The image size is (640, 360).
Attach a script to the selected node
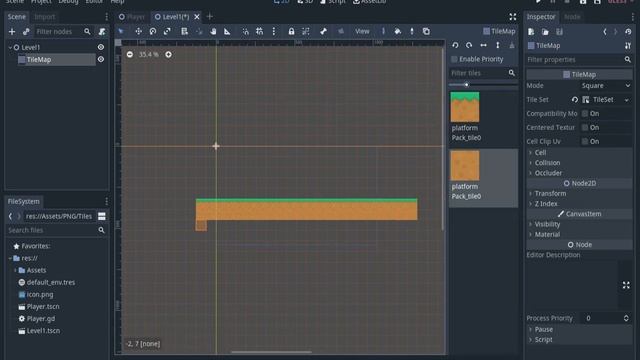tap(102, 31)
